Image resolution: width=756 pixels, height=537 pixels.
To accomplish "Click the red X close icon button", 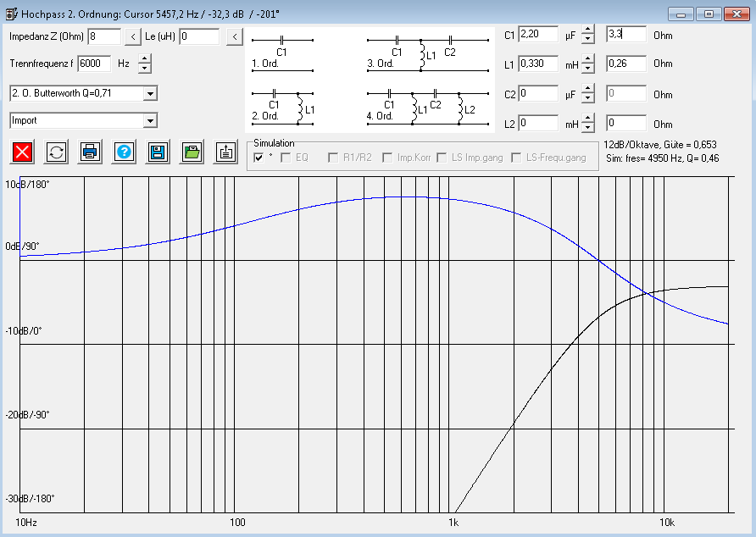I will [x=23, y=152].
